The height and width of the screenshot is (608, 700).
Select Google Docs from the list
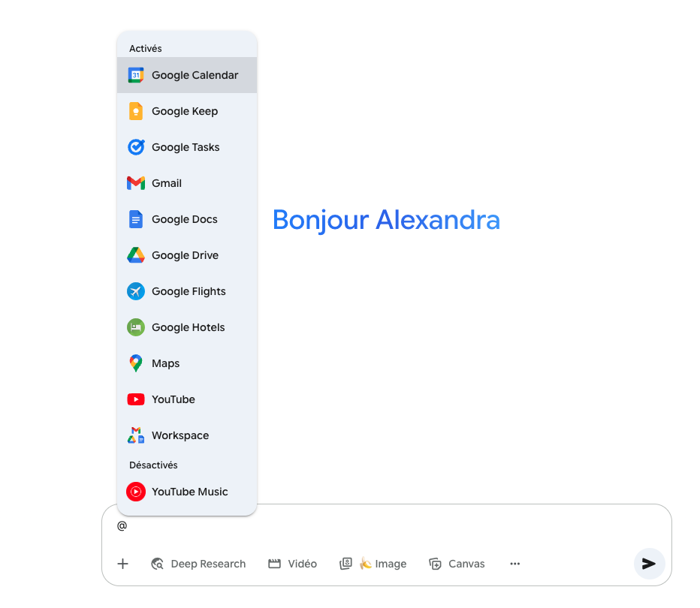pos(186,219)
